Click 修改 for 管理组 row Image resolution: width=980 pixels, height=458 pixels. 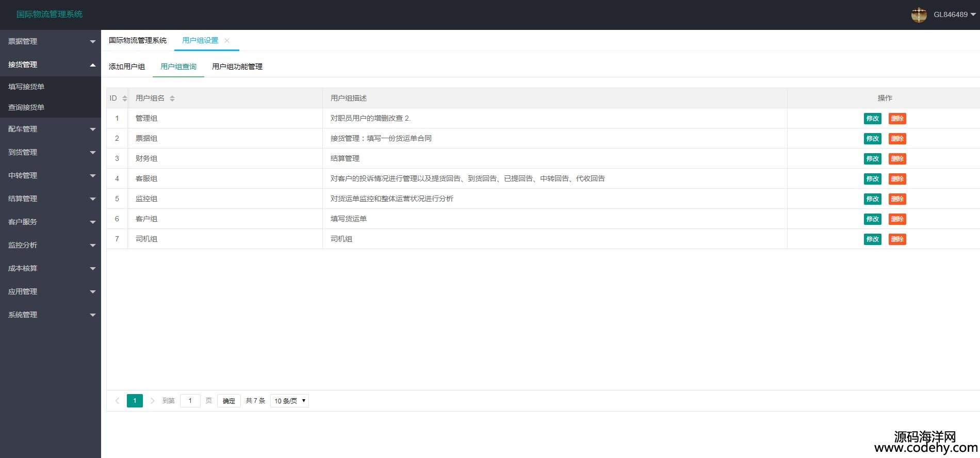point(872,119)
